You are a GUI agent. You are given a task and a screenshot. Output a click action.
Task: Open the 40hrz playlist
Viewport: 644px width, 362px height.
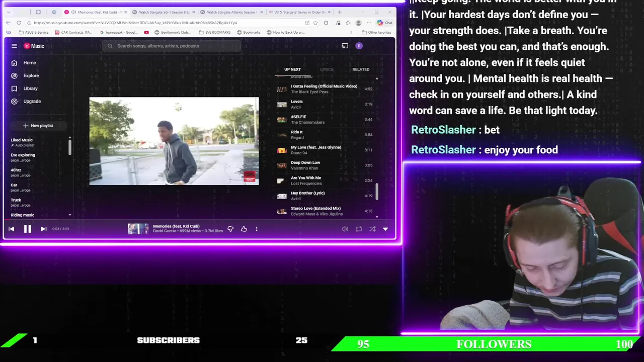click(16, 170)
